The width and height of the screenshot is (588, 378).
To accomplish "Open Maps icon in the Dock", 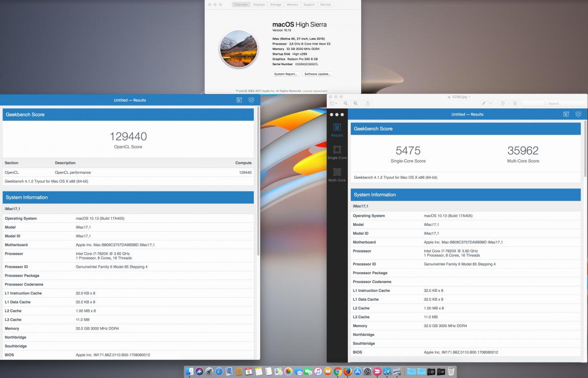I will tap(278, 372).
